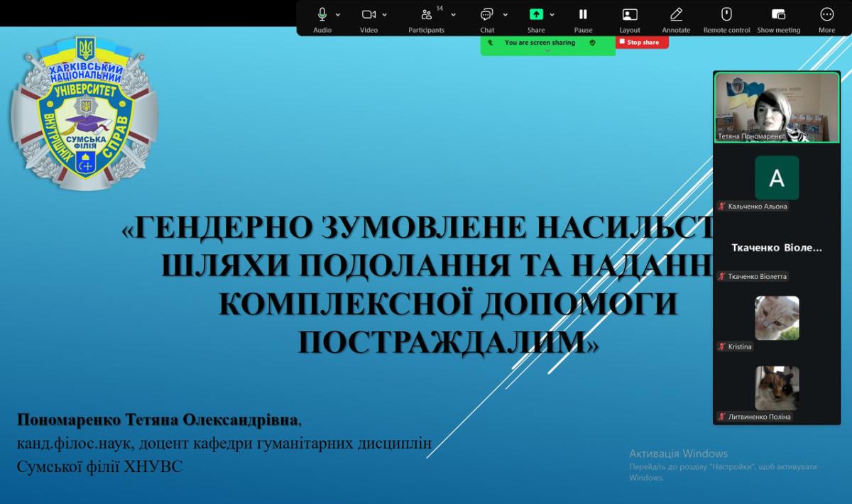This screenshot has height=504, width=852.
Task: Select Kristina's cat avatar tile
Action: [777, 318]
